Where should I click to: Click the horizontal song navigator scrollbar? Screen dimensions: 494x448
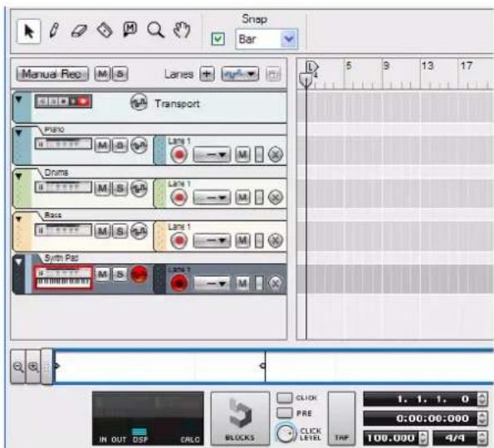pos(273,367)
